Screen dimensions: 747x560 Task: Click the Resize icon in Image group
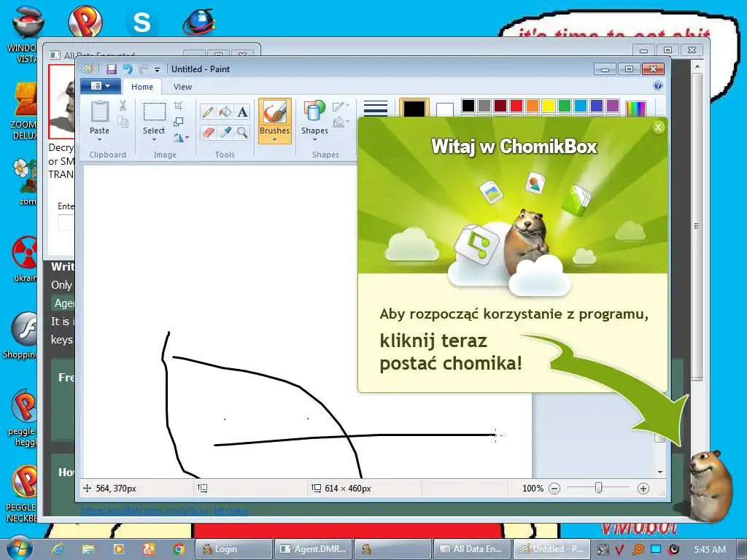[179, 122]
